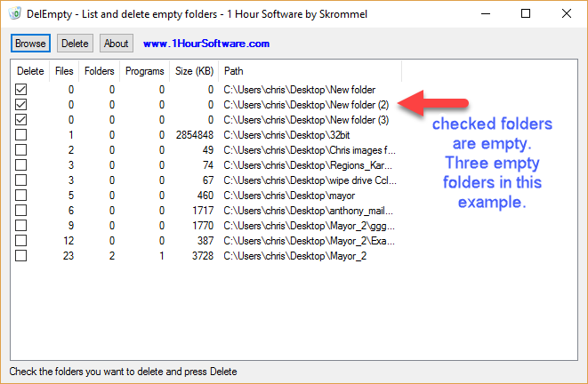
Task: Select path 'Desktop\Regions_Kar...'
Action: point(308,165)
